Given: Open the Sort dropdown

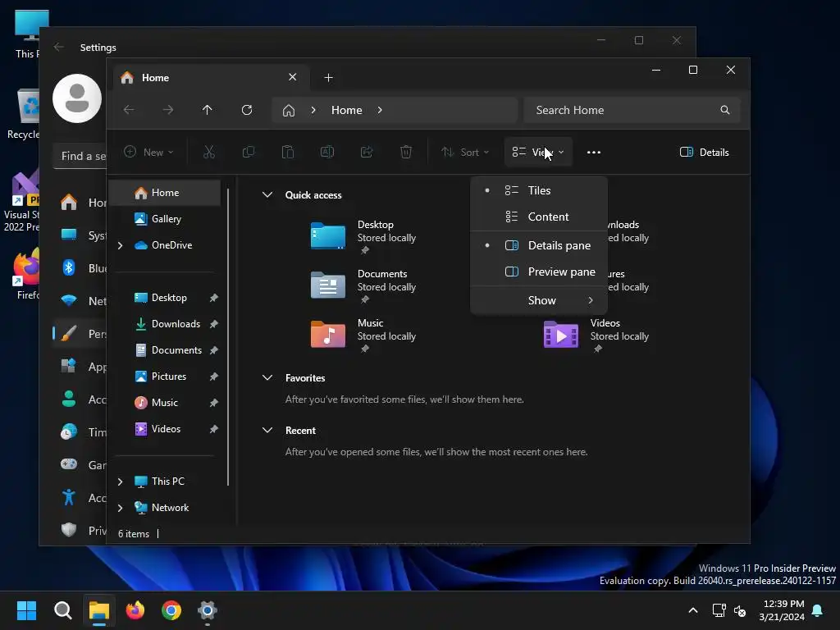Looking at the screenshot, I should click(x=464, y=152).
